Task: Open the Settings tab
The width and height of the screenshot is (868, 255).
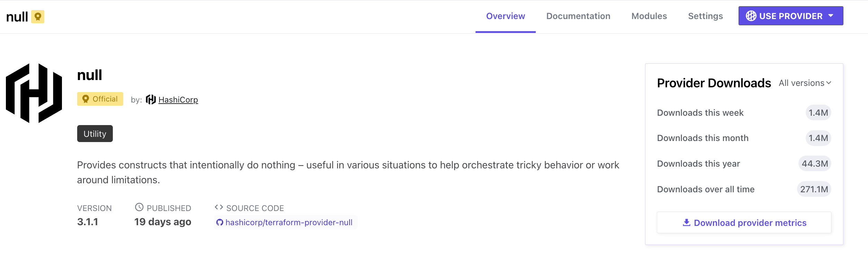Action: [705, 16]
